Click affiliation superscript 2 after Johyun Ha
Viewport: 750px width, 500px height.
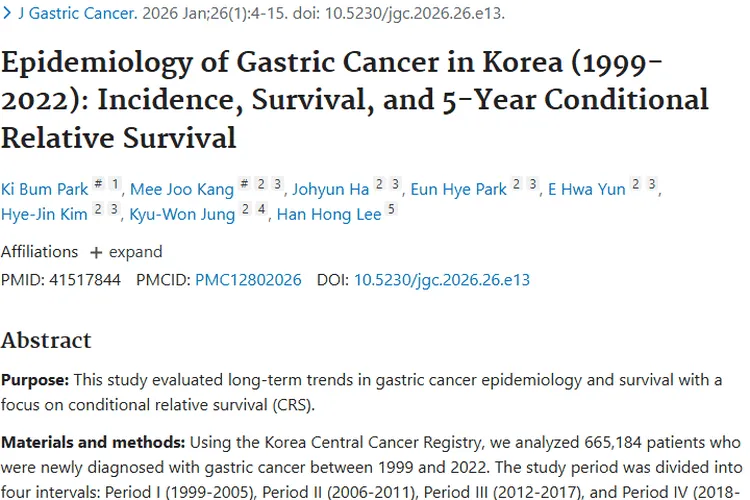click(380, 185)
